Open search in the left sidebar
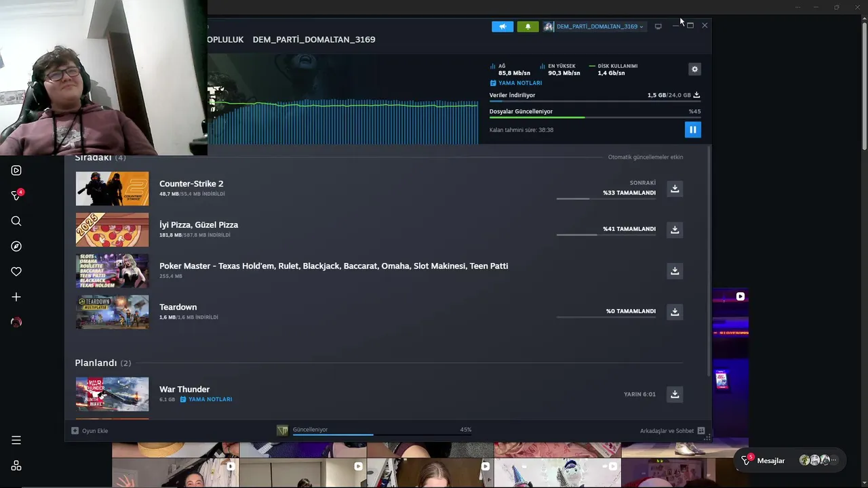Screen dimensions: 868x488 [16, 221]
